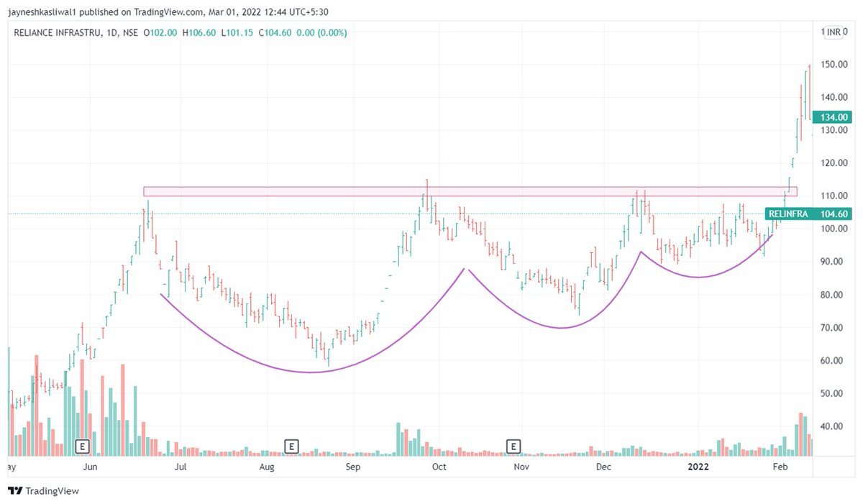Select the 2022 label on the time axis
Screen dimensions: 863x504
pos(698,467)
